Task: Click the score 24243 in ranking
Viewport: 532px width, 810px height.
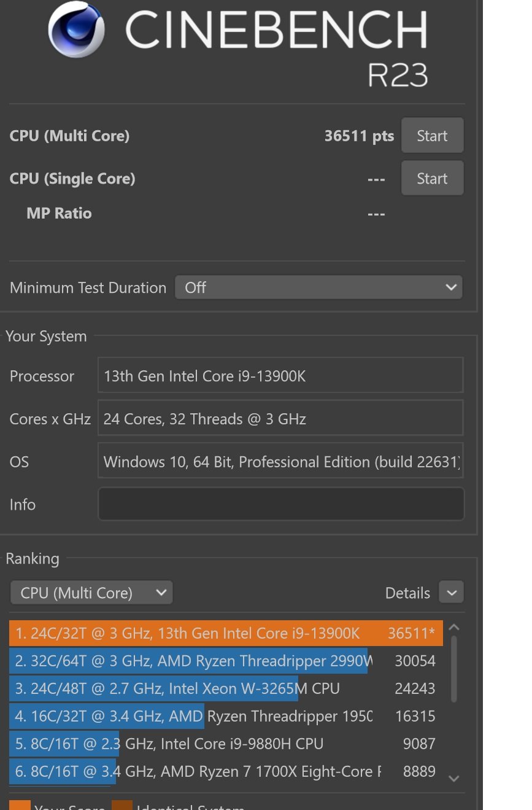Action: (415, 688)
